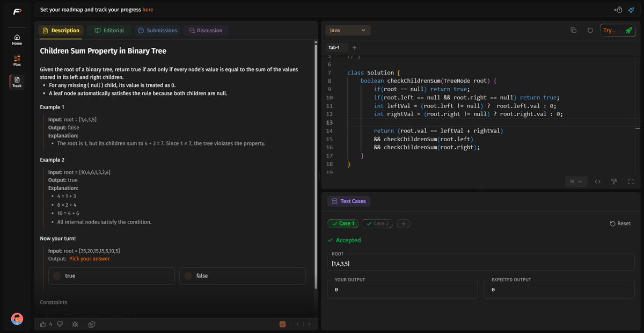Open the user profile avatar

pos(17,318)
